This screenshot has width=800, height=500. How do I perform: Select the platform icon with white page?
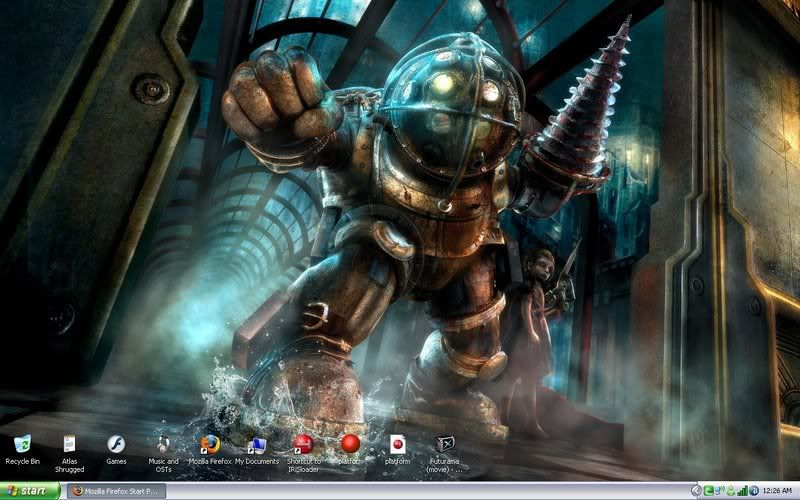(x=398, y=444)
